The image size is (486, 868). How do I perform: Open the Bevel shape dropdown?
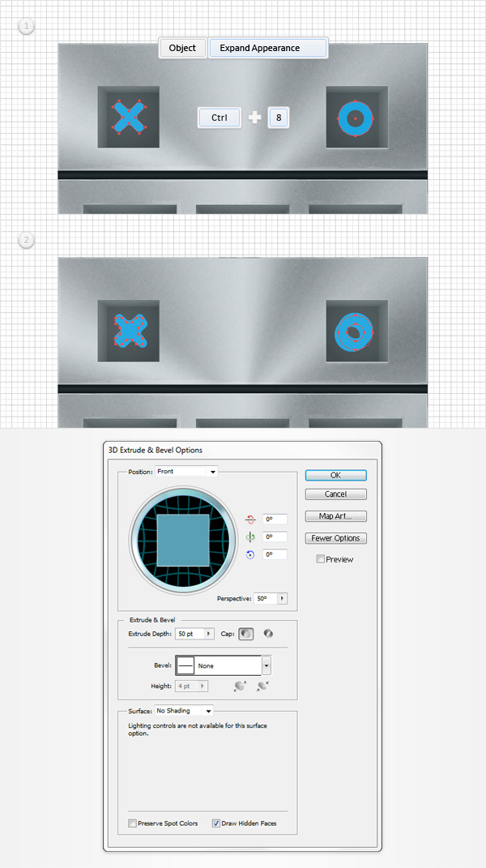click(x=266, y=665)
